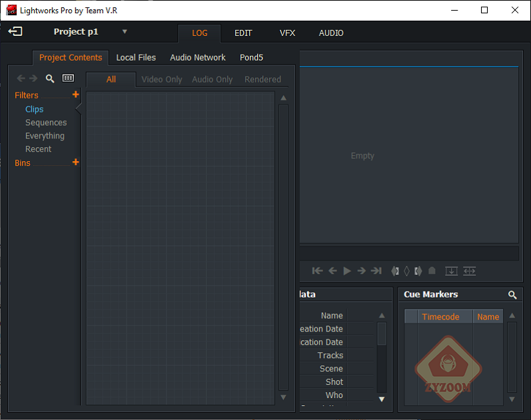Click the metadata scrollbar thumb
The image size is (531, 420).
point(382,333)
